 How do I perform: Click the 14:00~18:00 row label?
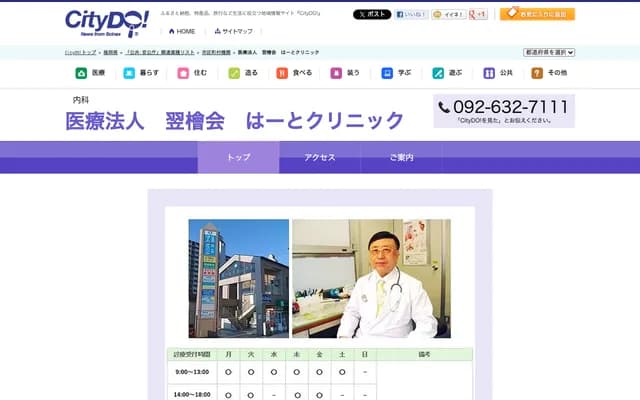click(x=192, y=394)
